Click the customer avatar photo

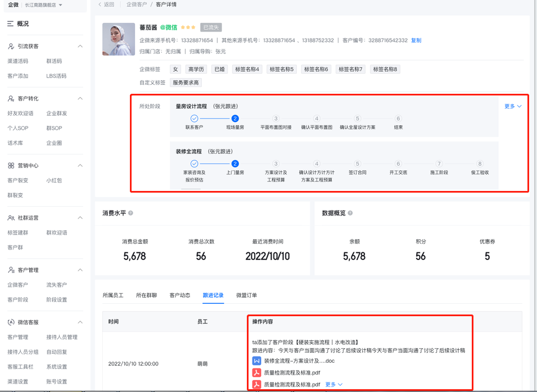point(119,39)
